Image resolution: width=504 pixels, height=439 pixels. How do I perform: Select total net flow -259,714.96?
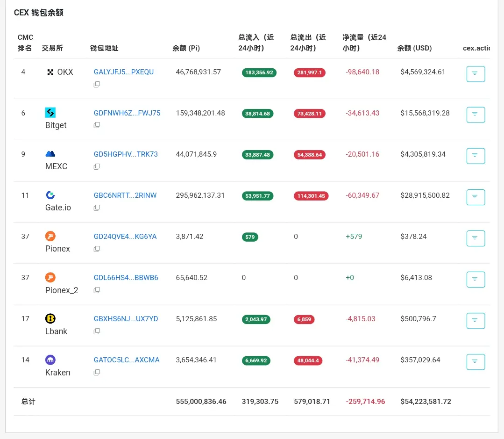coord(365,402)
